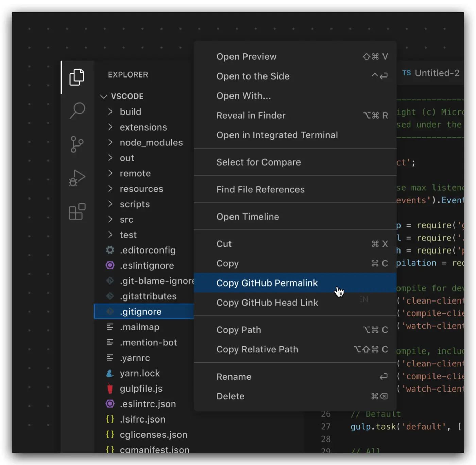Select Reveal in Finder menu entry

251,116
